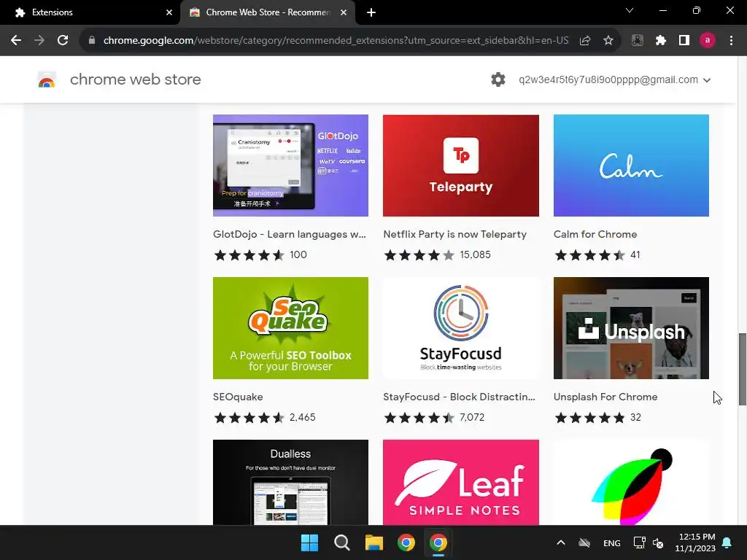Open a new browser tab
The width and height of the screenshot is (747, 560).
[371, 13]
